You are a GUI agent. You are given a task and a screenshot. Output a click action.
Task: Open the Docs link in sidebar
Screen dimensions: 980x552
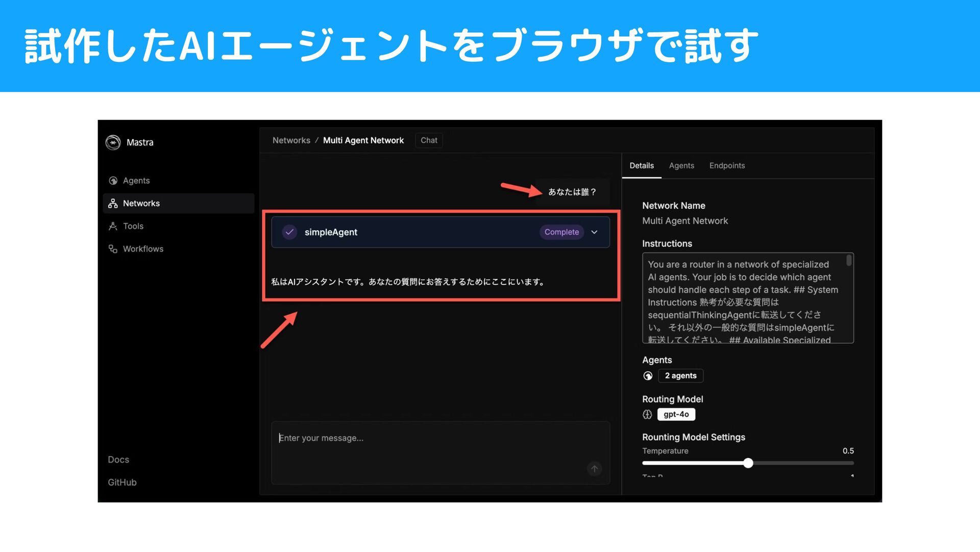pos(118,460)
